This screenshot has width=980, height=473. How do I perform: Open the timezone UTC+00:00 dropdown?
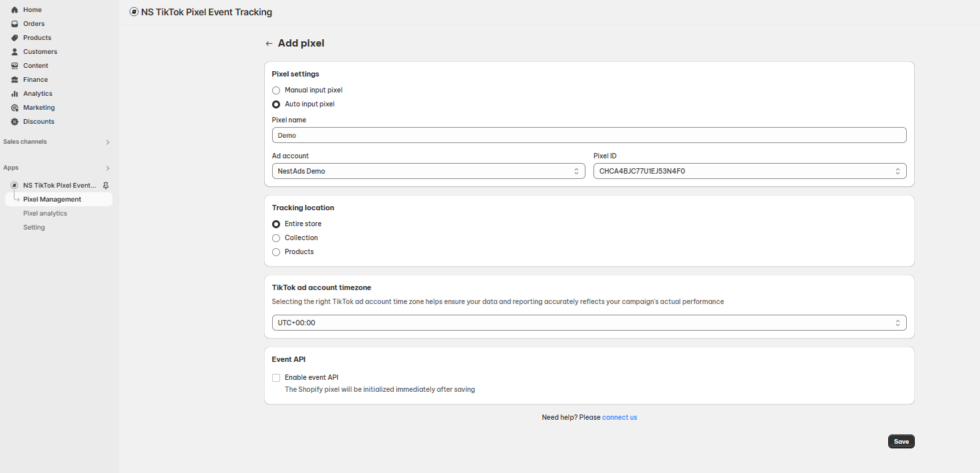point(589,323)
